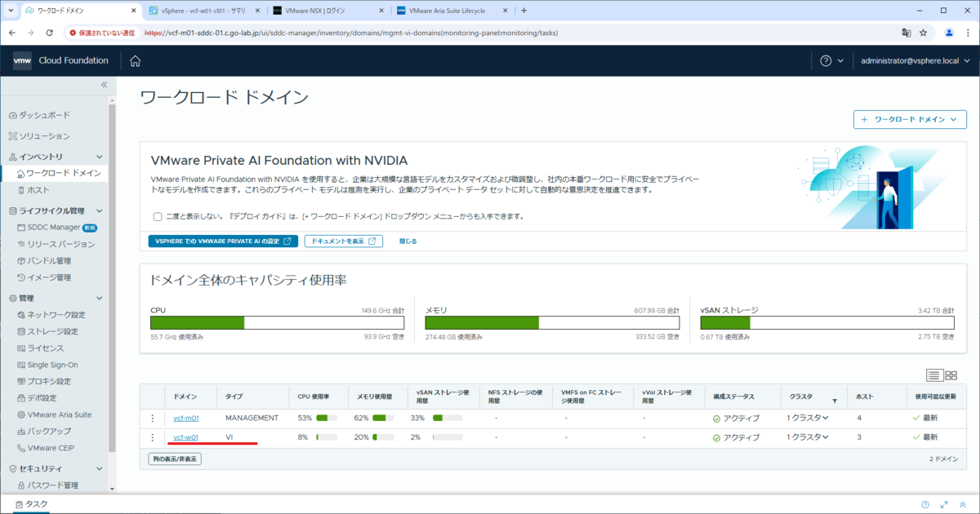Open ライセンス in the sidebar
The image size is (980, 514).
click(x=40, y=348)
